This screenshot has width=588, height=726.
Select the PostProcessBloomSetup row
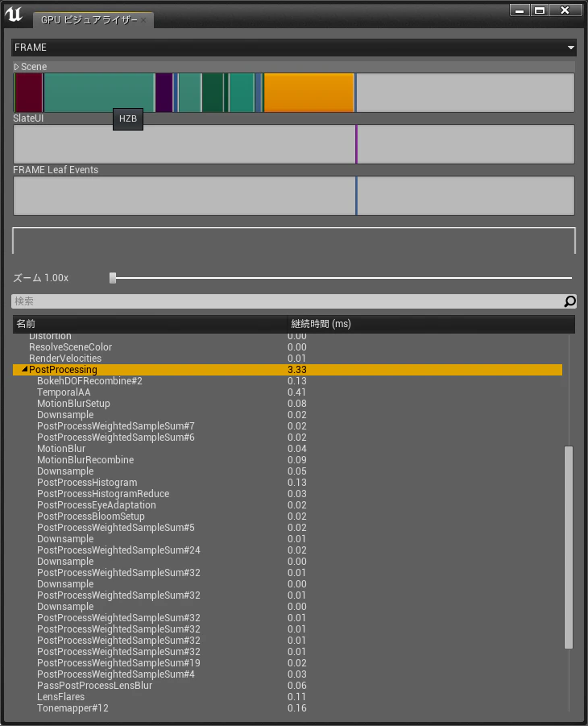point(287,516)
